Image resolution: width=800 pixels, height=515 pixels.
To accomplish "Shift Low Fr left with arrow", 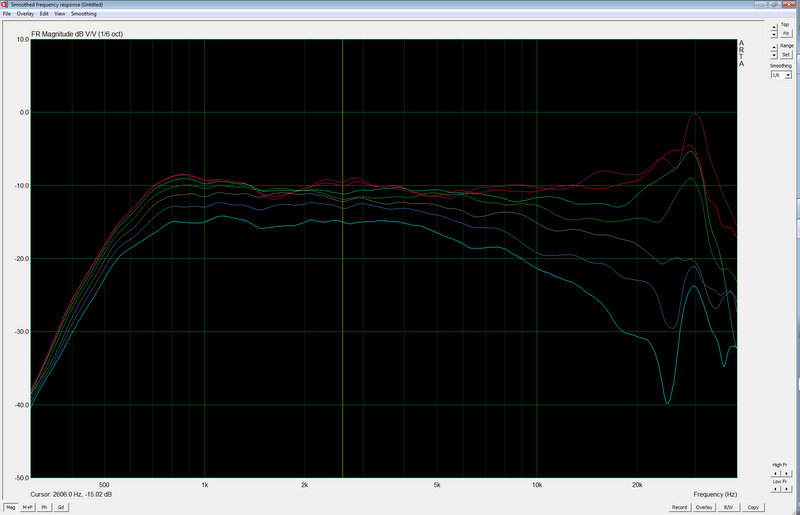I will click(x=776, y=489).
